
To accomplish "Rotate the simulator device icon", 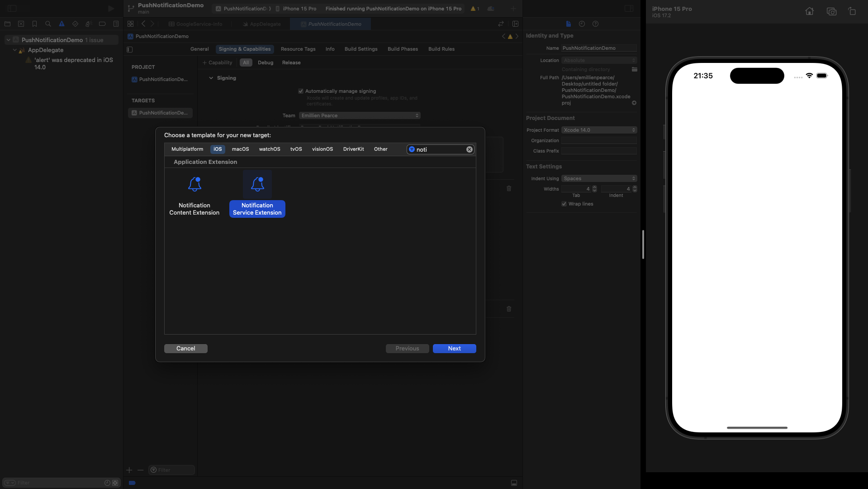I will [x=852, y=12].
